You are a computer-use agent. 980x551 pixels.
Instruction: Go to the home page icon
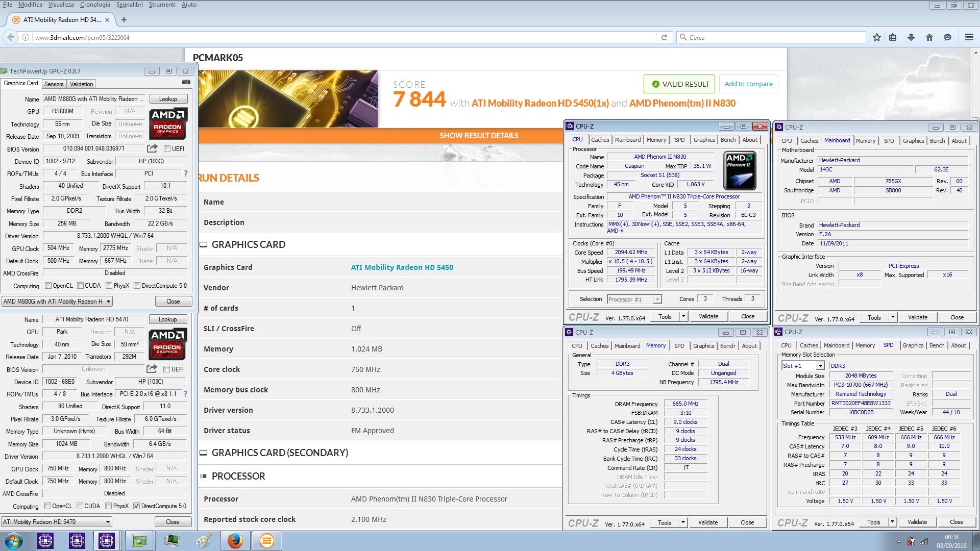coord(929,37)
